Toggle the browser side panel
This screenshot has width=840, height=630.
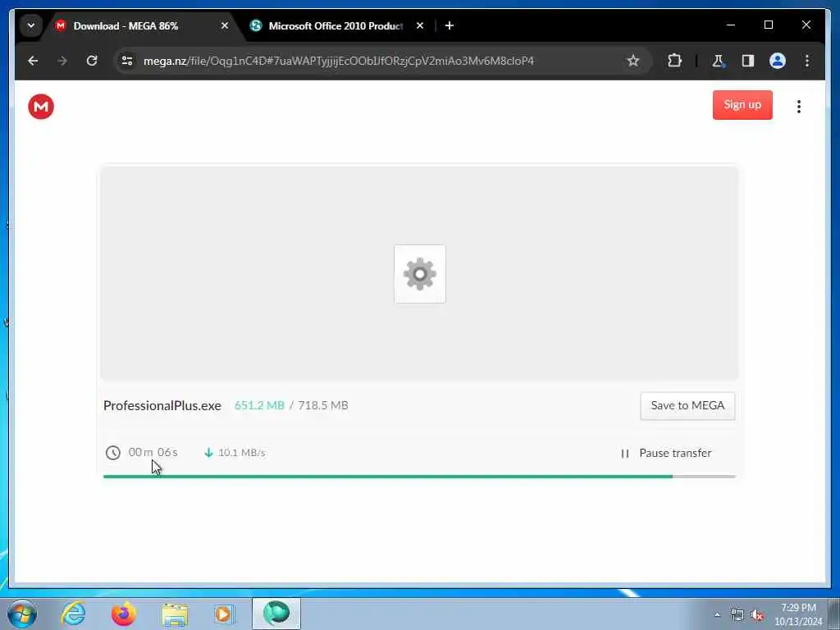pyautogui.click(x=748, y=61)
